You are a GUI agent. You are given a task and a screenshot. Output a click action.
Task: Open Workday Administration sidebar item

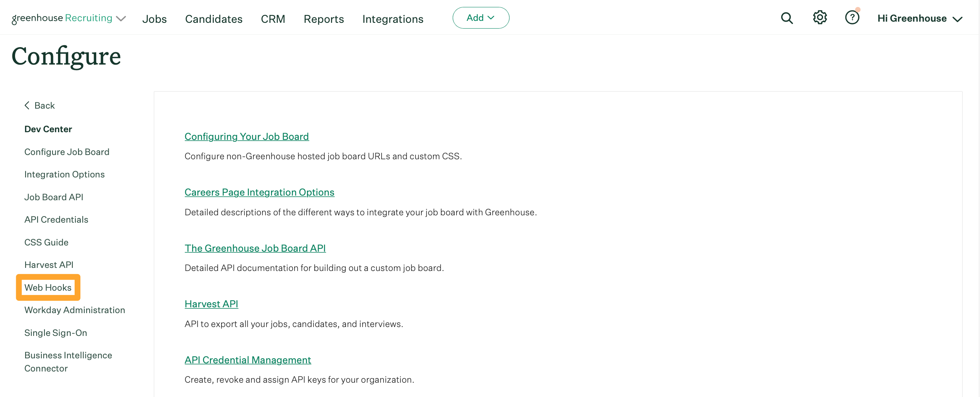pyautogui.click(x=75, y=310)
